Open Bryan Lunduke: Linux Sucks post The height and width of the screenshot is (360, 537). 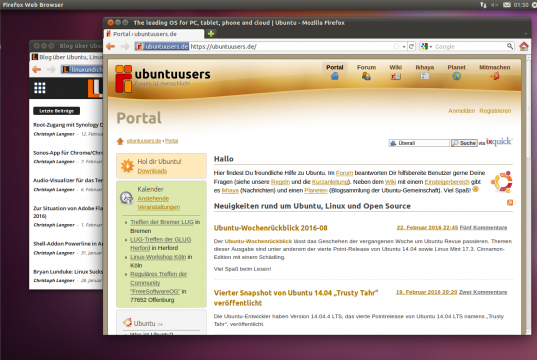68,272
